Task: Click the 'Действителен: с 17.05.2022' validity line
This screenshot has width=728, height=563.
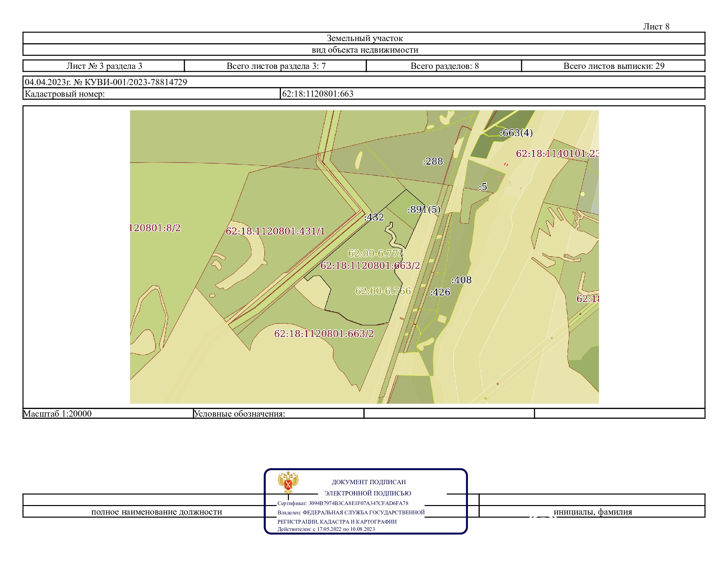Action: pos(326,529)
